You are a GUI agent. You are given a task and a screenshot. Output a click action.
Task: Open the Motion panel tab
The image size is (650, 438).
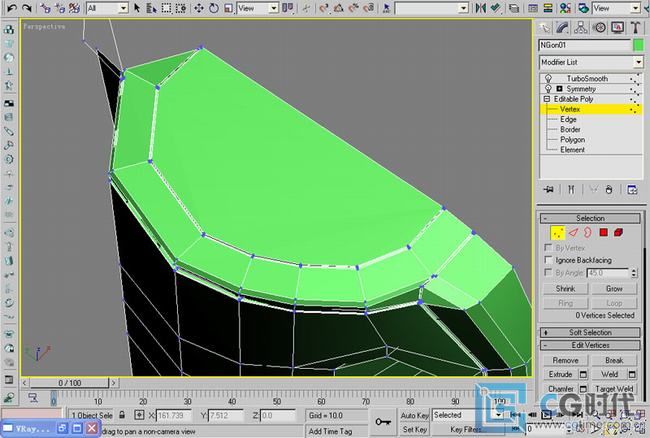(599, 28)
